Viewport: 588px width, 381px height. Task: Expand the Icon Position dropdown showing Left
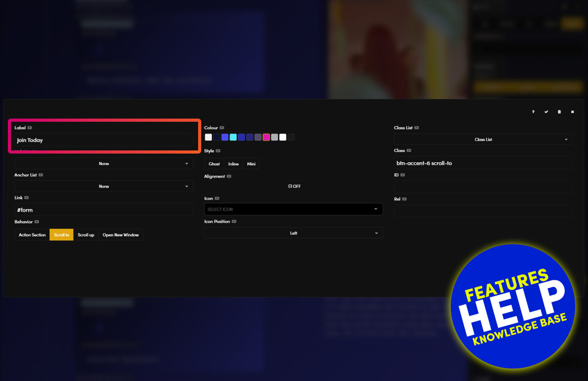(293, 233)
